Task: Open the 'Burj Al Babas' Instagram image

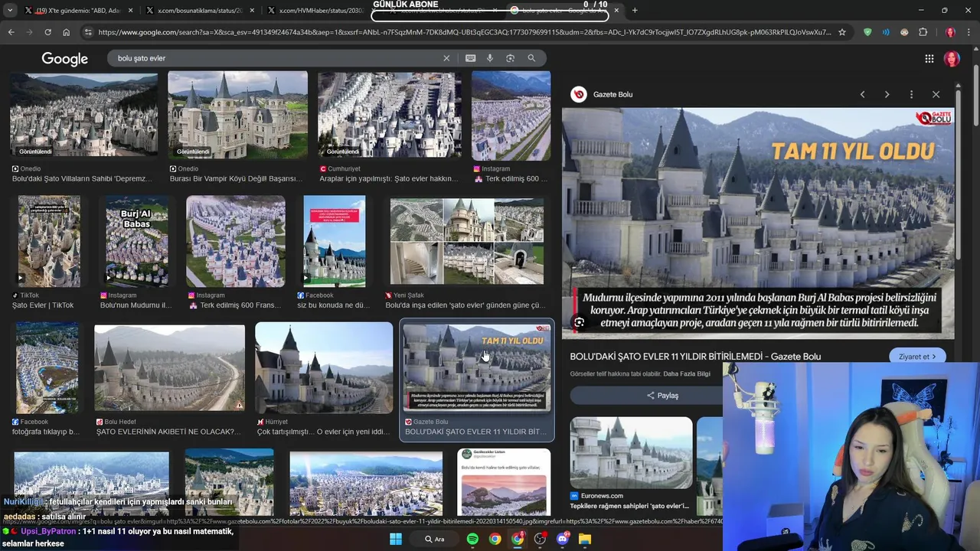Action: pyautogui.click(x=137, y=241)
